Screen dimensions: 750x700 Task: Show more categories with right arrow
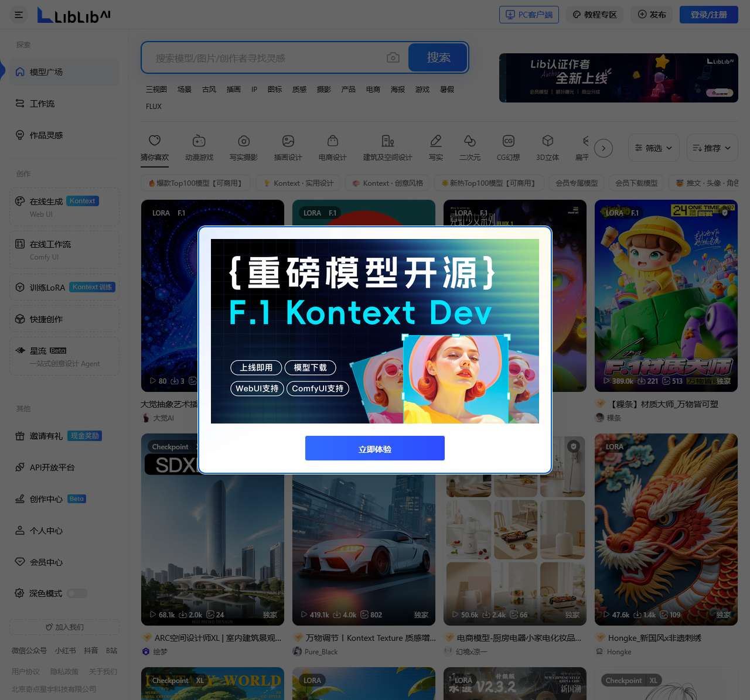604,148
